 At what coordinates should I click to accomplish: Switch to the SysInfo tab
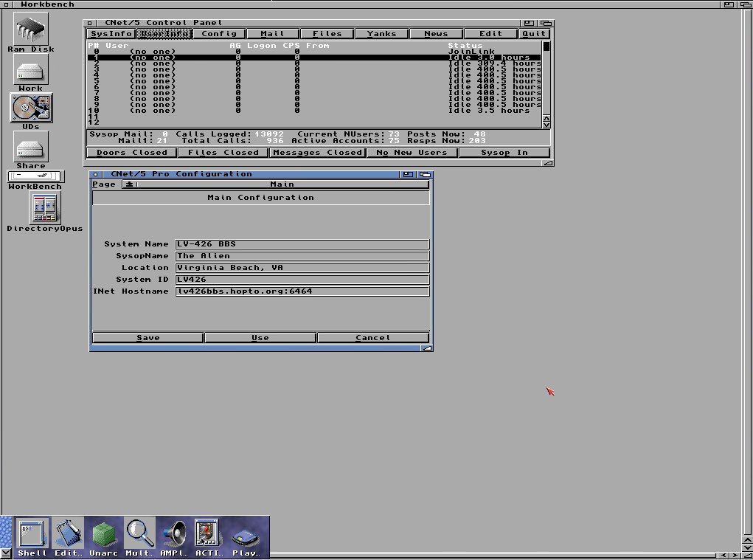[x=111, y=34]
